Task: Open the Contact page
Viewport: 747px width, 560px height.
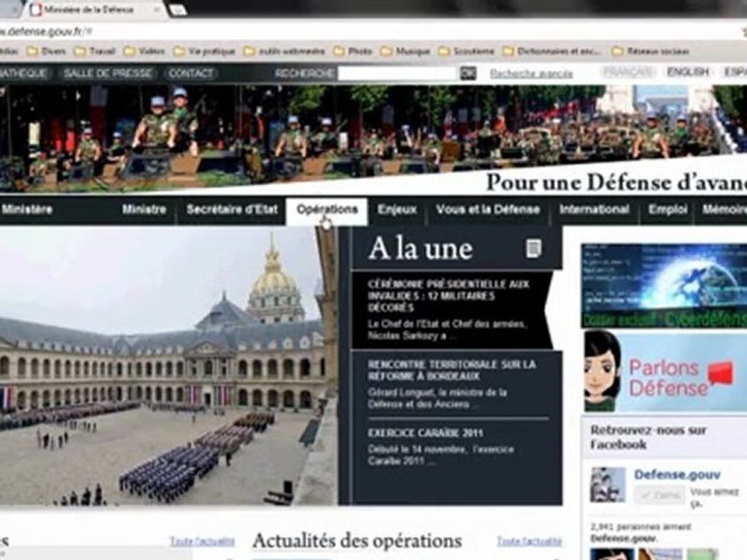Action: coord(191,73)
